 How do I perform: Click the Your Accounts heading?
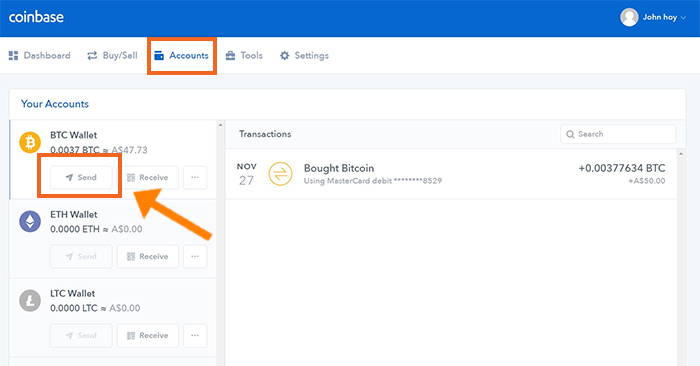click(55, 104)
